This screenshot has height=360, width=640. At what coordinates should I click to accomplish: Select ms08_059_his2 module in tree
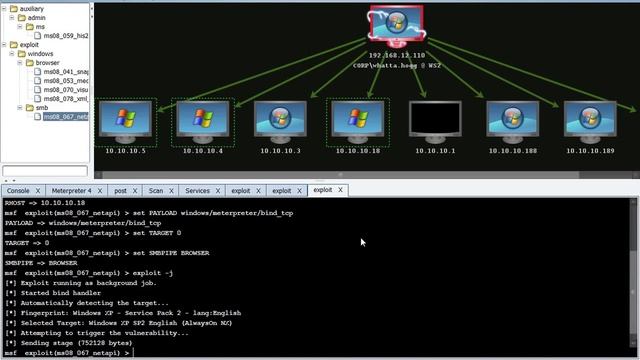pyautogui.click(x=66, y=36)
